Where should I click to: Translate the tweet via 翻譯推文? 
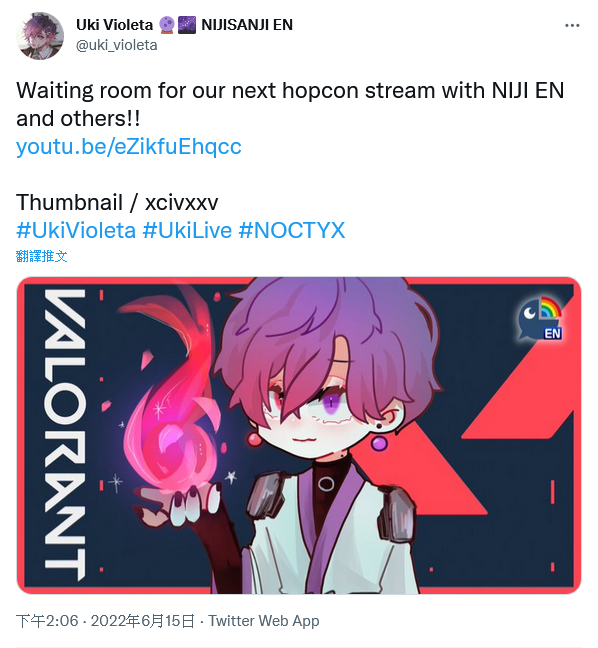(41, 256)
